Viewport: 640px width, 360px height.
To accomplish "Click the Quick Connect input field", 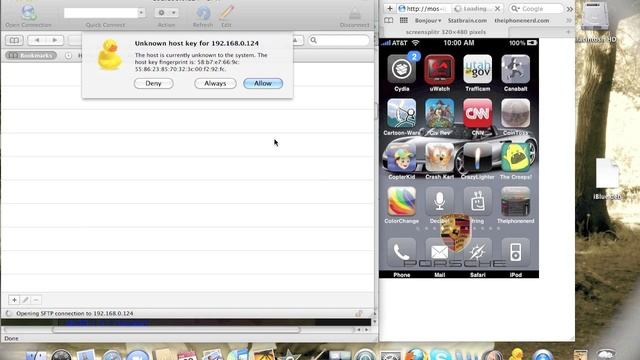I will point(101,13).
